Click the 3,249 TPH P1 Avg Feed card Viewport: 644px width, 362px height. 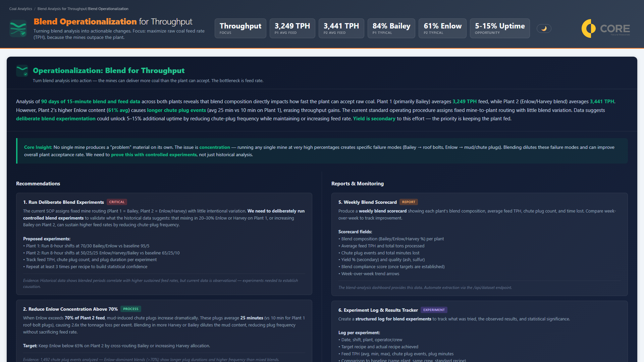click(x=292, y=28)
